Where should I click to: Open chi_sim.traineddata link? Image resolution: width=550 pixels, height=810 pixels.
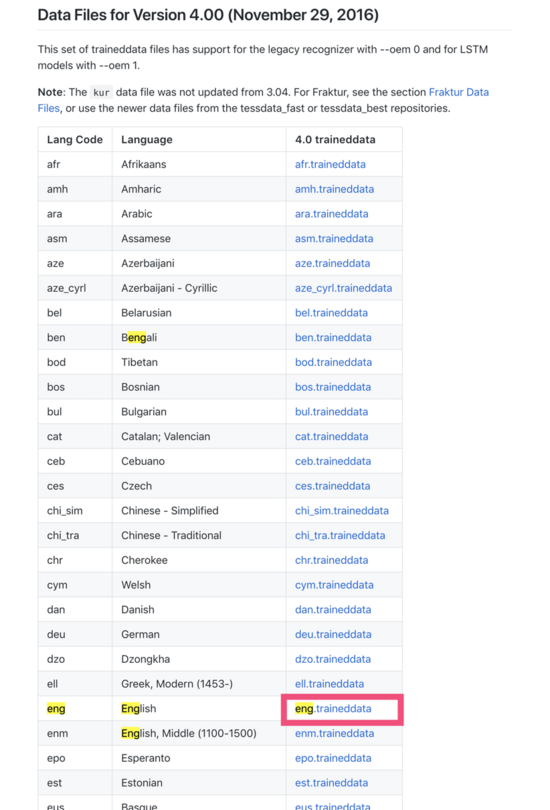click(x=342, y=511)
